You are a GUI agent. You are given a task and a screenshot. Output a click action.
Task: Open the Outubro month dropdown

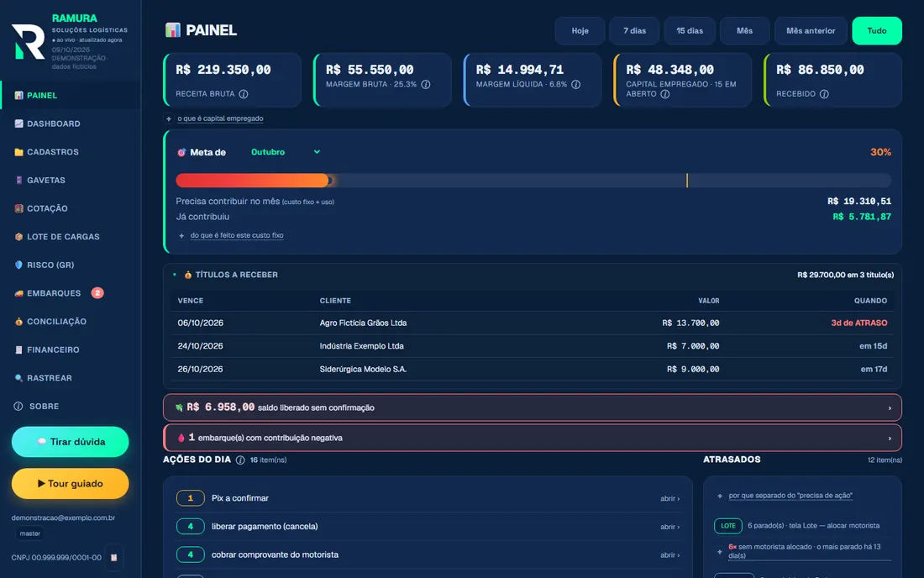point(286,152)
